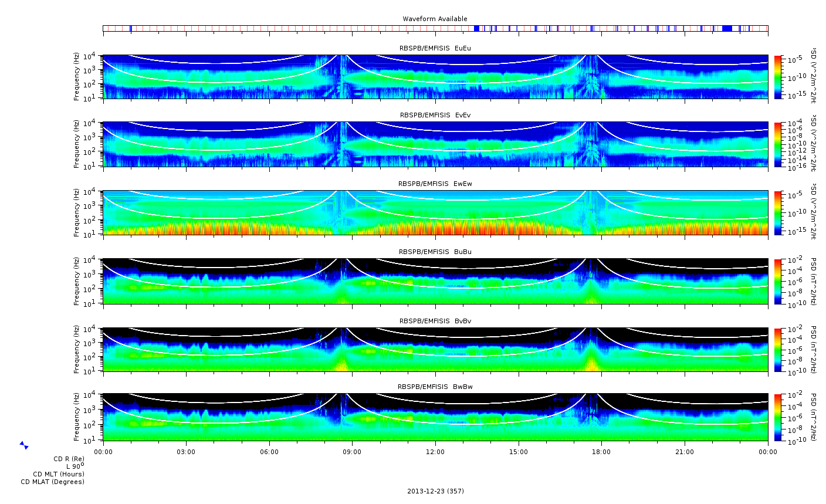
Task: Select the BuBu magnetic spectrogram panel
Action: pyautogui.click(x=435, y=281)
